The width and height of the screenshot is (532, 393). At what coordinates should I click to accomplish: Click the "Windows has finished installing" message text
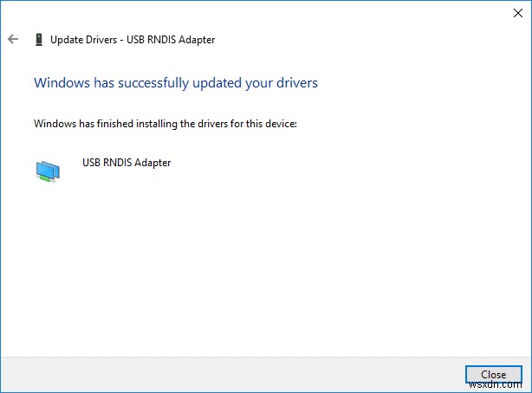[x=165, y=124]
